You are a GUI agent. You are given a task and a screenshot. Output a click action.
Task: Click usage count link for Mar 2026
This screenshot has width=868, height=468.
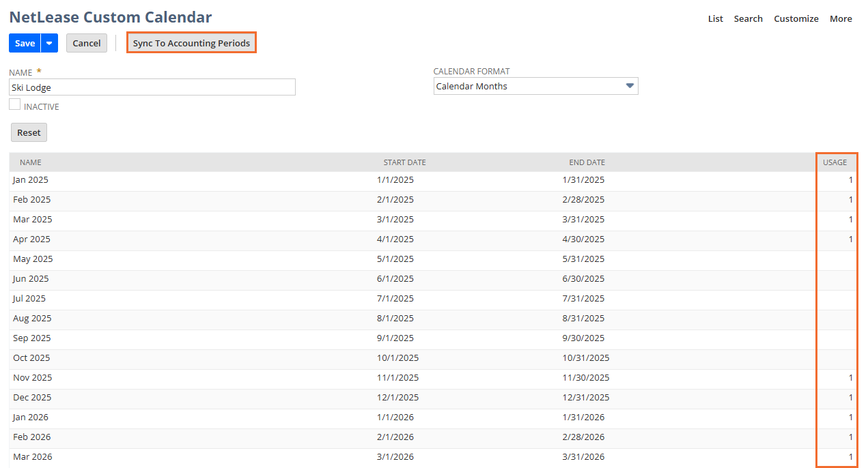[x=850, y=457]
